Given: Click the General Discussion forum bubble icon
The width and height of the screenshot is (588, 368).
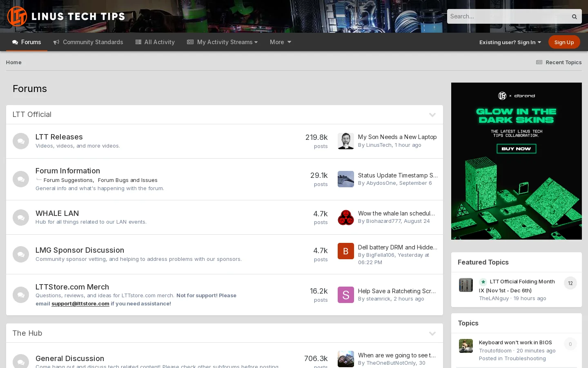Looking at the screenshot, I should [21, 361].
